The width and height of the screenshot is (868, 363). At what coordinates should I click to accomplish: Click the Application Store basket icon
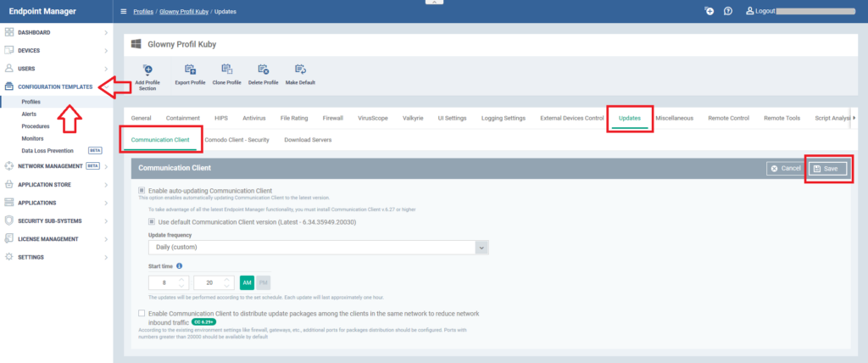[8, 184]
